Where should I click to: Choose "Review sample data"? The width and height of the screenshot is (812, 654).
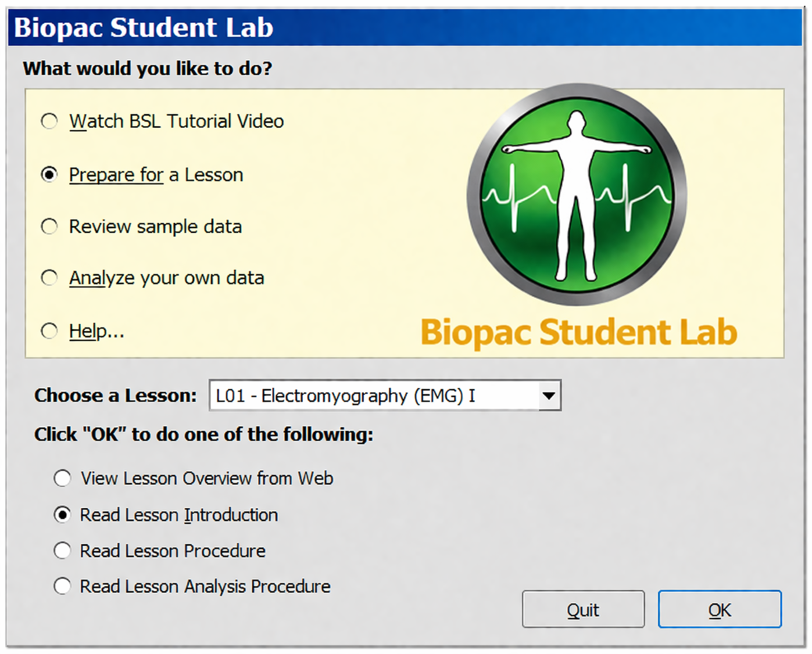coord(49,227)
